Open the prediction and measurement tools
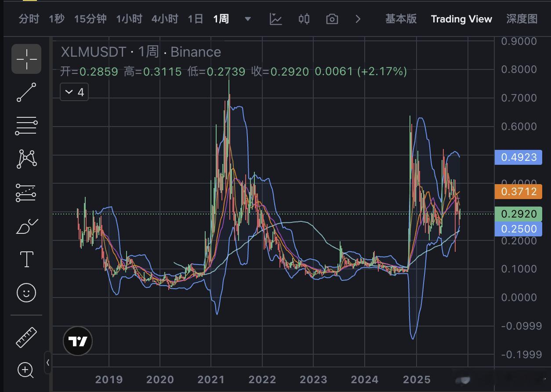 pyautogui.click(x=26, y=192)
